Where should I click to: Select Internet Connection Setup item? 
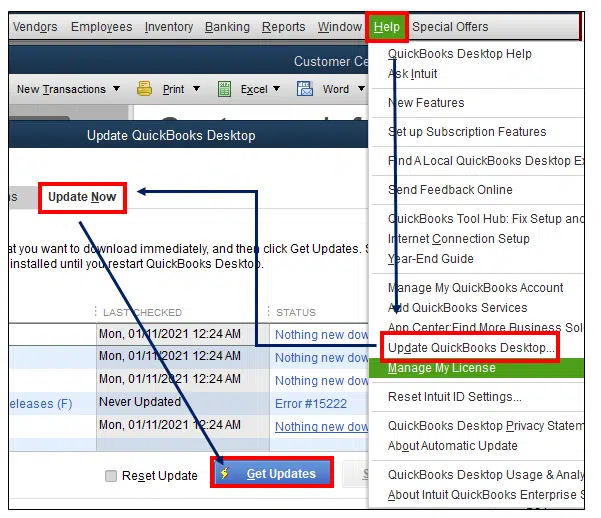pyautogui.click(x=458, y=239)
